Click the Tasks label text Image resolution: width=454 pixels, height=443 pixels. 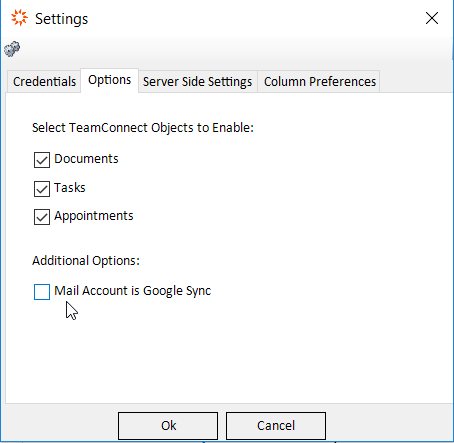click(x=70, y=188)
